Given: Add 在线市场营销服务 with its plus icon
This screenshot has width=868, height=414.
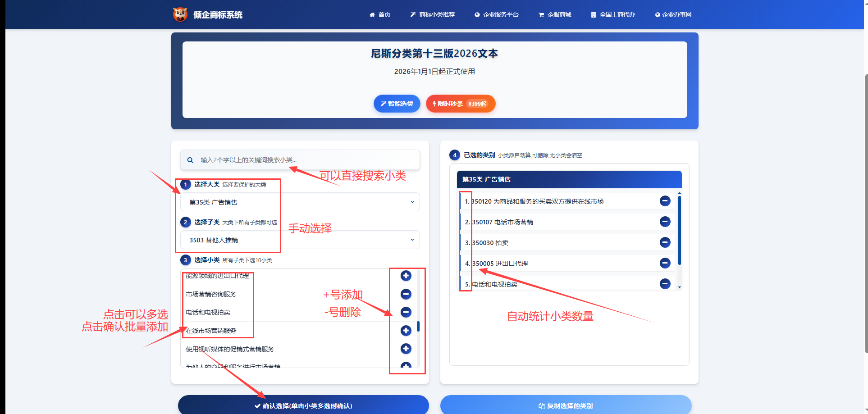Looking at the screenshot, I should point(406,331).
